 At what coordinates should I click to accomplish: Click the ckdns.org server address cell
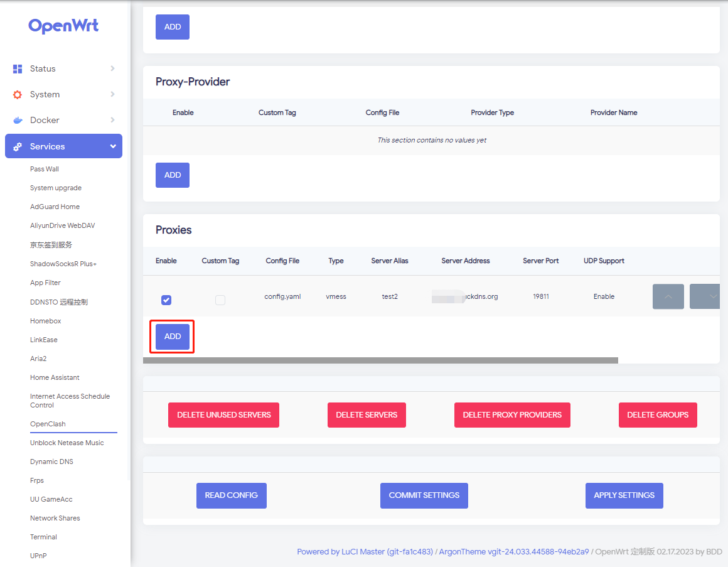point(465,296)
